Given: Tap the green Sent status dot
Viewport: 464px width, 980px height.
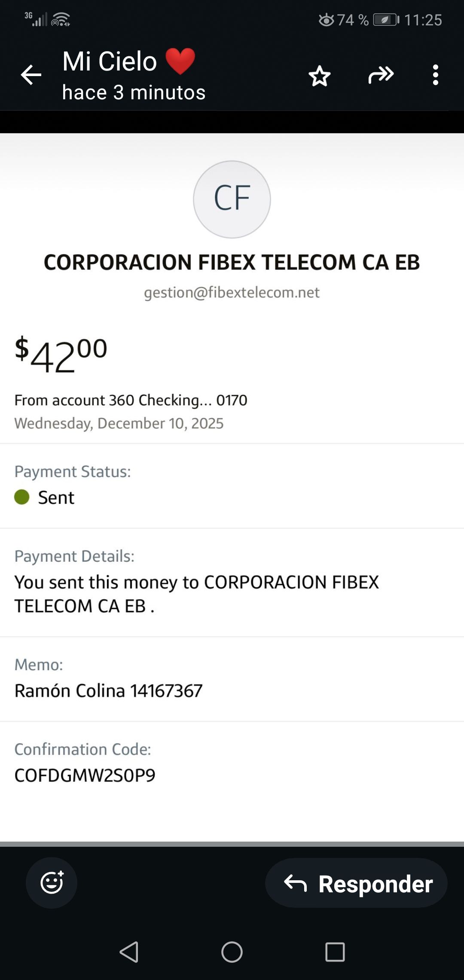Looking at the screenshot, I should [x=22, y=497].
